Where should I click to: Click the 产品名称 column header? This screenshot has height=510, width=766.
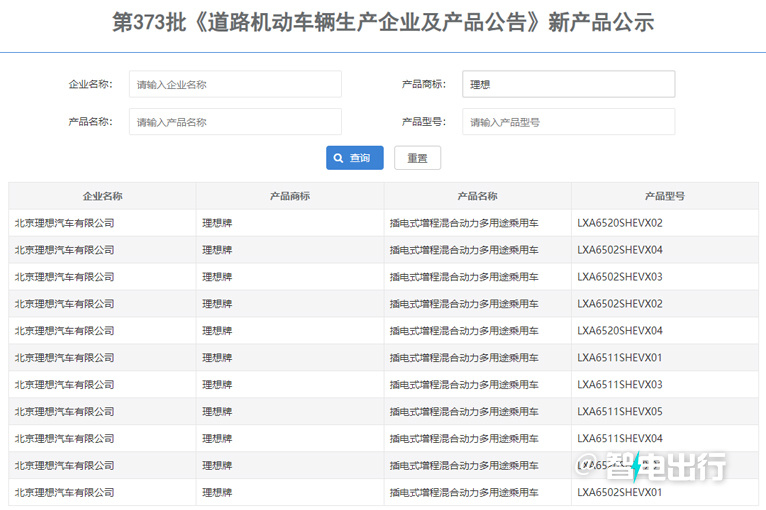pyautogui.click(x=477, y=196)
